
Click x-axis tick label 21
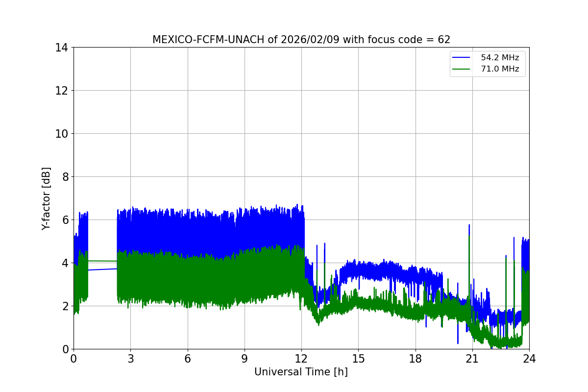(x=472, y=359)
